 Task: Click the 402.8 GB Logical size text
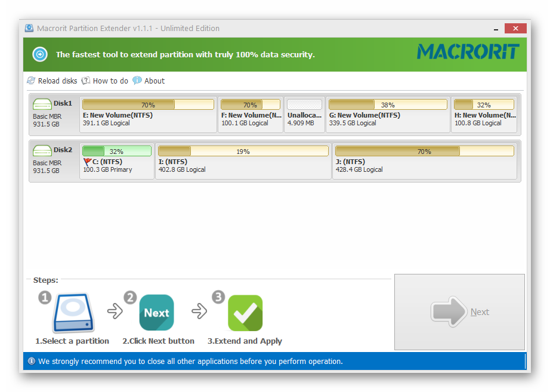tap(182, 169)
